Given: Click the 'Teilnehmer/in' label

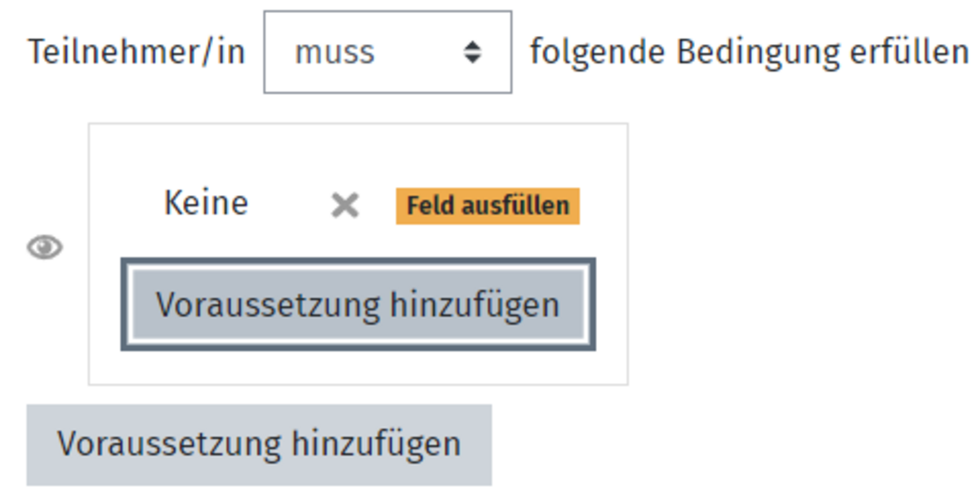Looking at the screenshot, I should coord(136,52).
